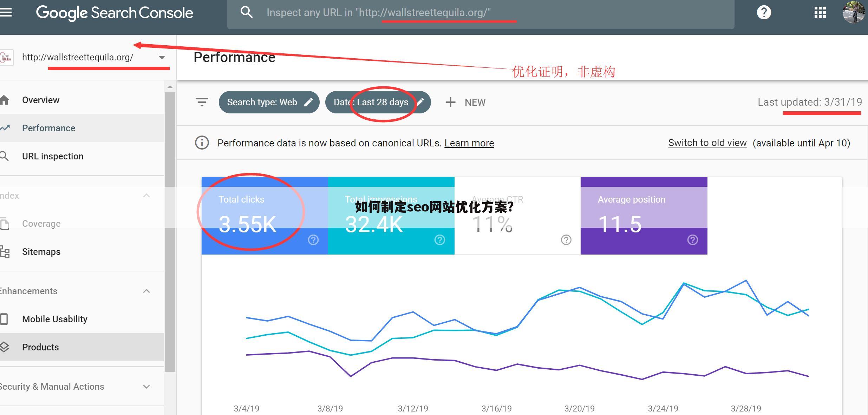This screenshot has height=415, width=868.
Task: Click the plus icon to add new filter
Action: [450, 102]
